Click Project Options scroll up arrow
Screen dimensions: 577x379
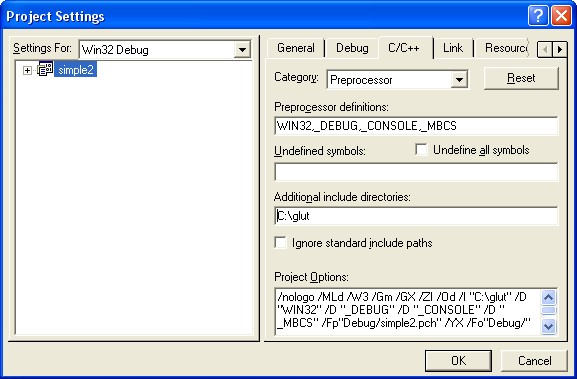tap(548, 297)
